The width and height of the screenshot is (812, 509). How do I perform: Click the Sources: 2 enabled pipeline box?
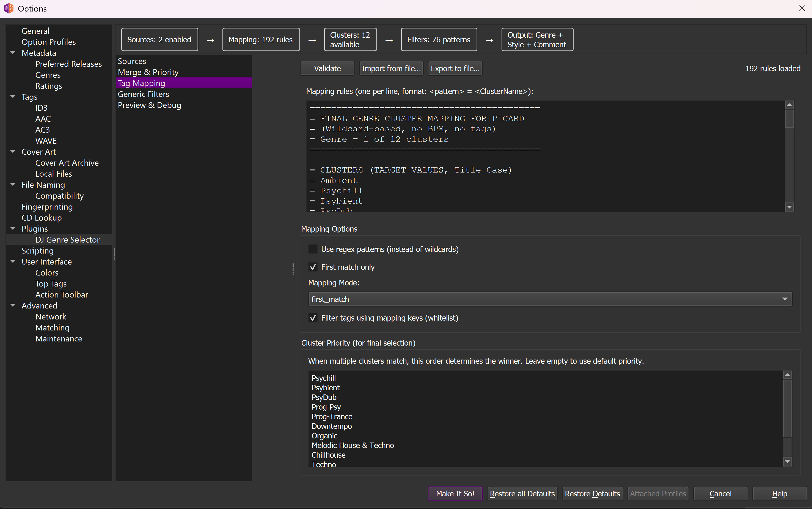[x=159, y=40]
